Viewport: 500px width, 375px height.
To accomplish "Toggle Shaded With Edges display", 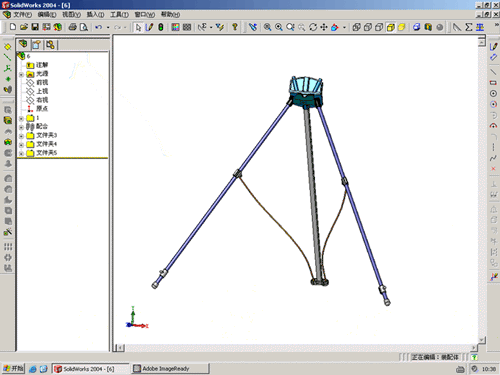I will (390, 27).
